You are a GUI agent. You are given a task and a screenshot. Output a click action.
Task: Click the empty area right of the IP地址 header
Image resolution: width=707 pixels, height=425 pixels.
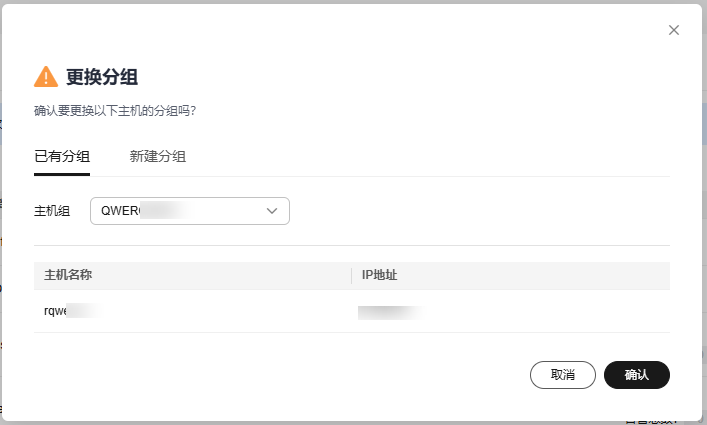[x=532, y=275]
